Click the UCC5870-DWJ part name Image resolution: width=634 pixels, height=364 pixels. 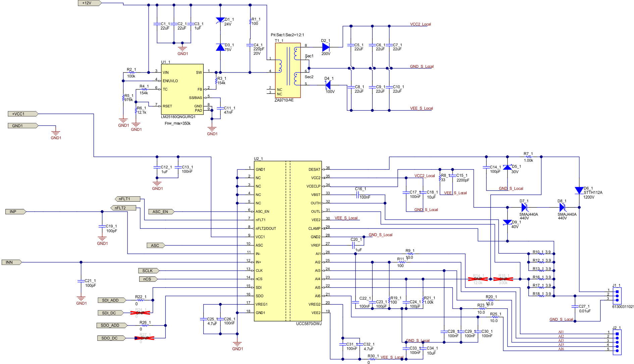pos(309,324)
